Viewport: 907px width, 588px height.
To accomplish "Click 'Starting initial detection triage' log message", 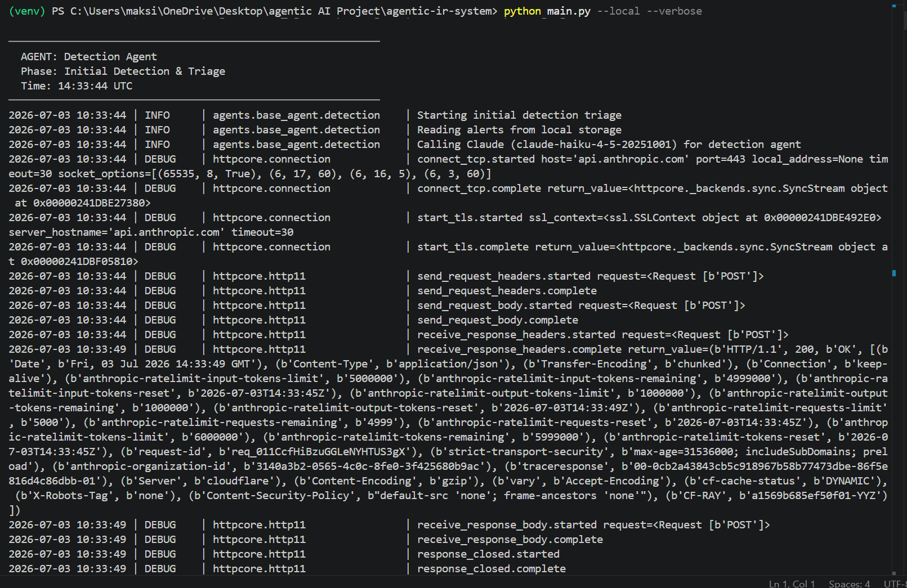I will (519, 115).
